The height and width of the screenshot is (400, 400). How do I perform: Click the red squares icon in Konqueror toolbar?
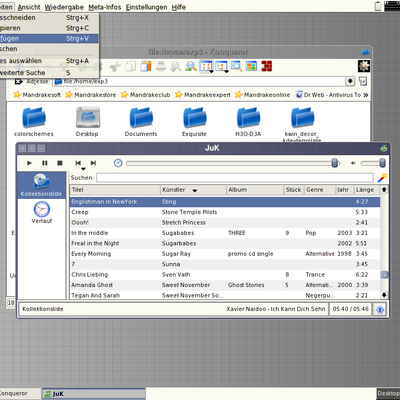pos(267,66)
